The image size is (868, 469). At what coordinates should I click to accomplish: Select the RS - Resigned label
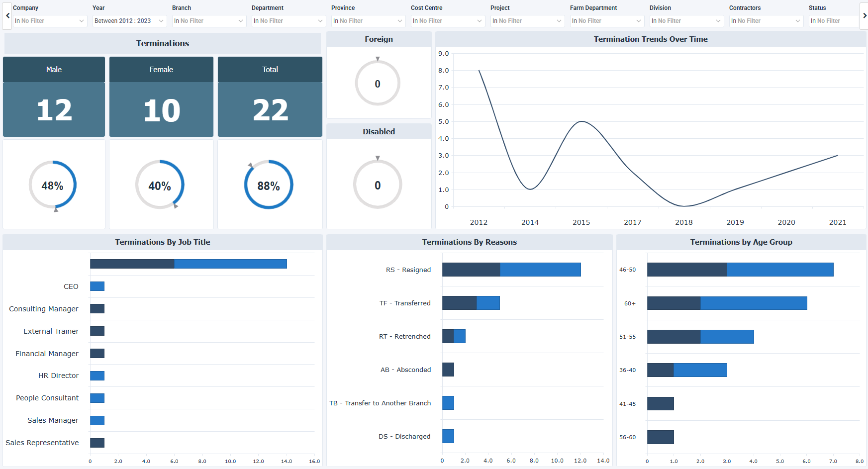click(x=408, y=270)
